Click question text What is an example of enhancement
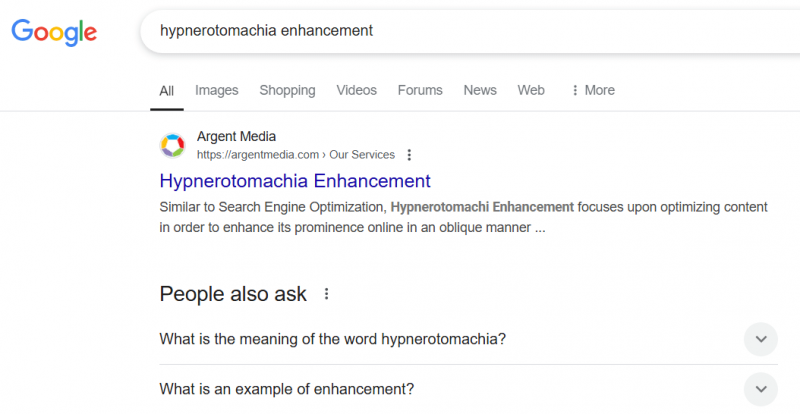The height and width of the screenshot is (414, 800). pos(287,389)
